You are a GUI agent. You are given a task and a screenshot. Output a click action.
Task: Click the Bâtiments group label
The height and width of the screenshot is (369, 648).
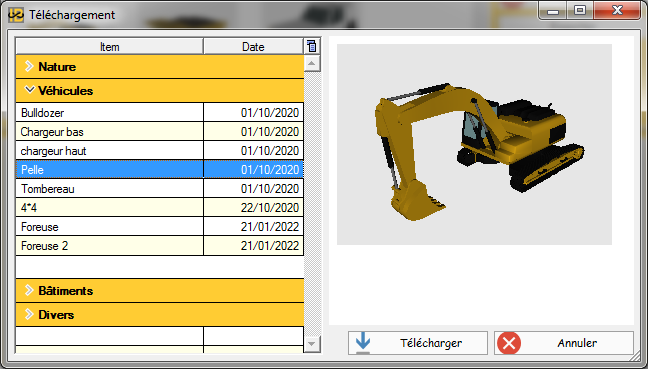(66, 290)
